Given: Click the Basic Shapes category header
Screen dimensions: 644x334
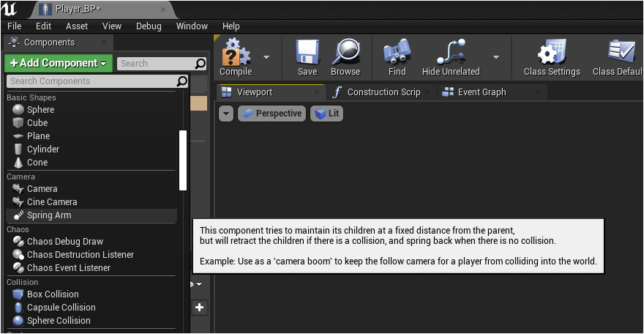Looking at the screenshot, I should (31, 97).
